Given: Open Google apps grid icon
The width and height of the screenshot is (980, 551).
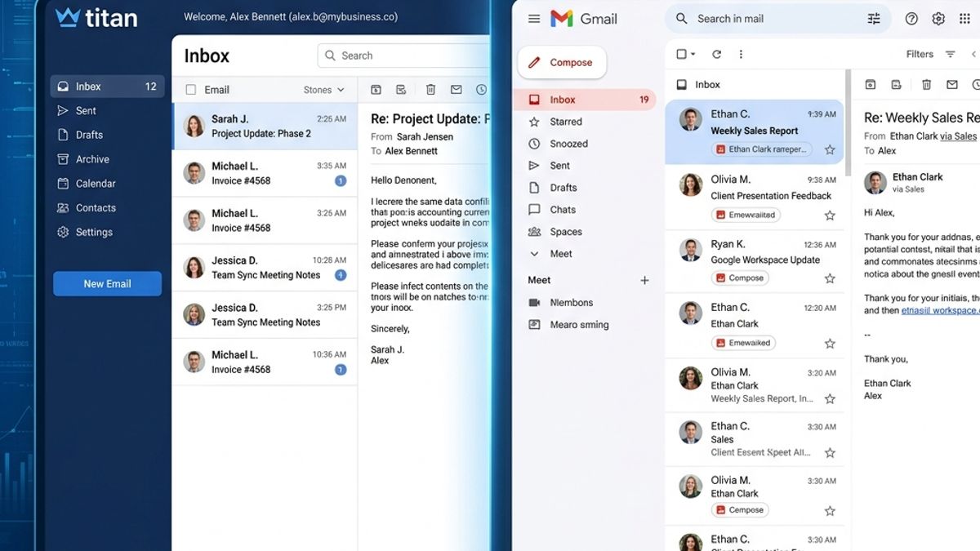Looking at the screenshot, I should [x=964, y=19].
